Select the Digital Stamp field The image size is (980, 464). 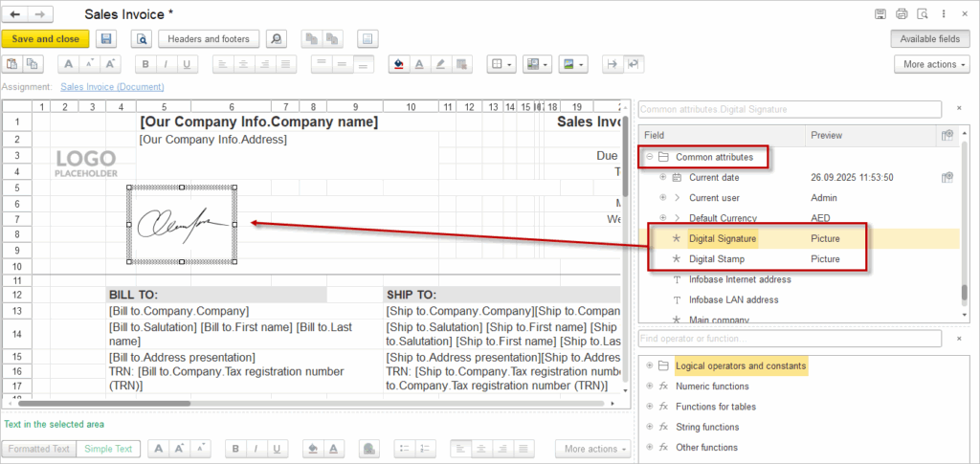tap(716, 259)
